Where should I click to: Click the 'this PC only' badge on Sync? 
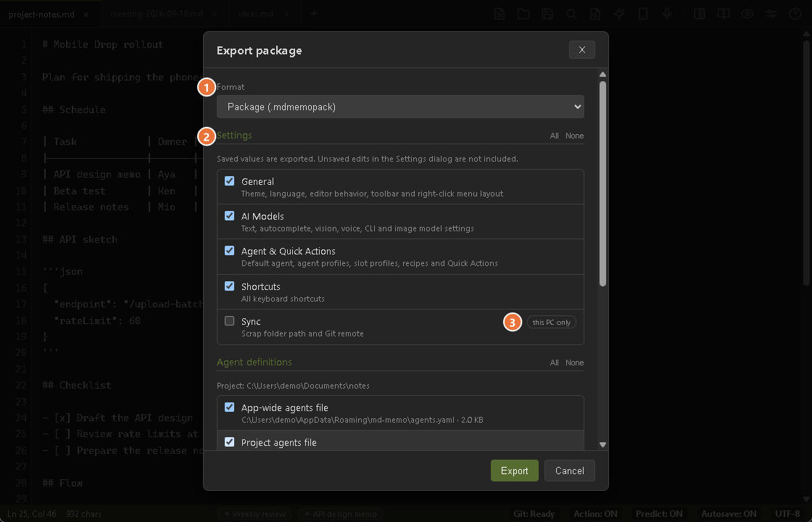click(x=552, y=322)
